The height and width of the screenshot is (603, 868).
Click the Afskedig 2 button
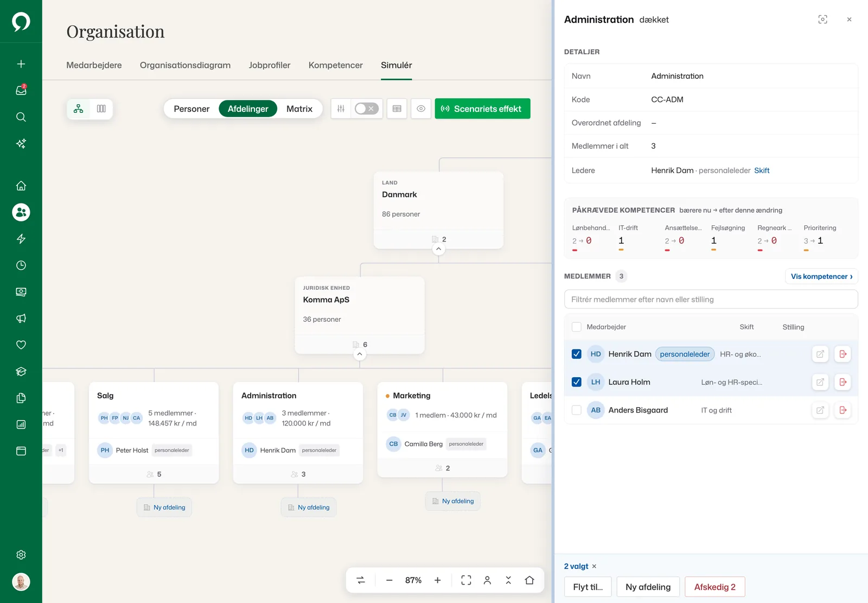[715, 587]
